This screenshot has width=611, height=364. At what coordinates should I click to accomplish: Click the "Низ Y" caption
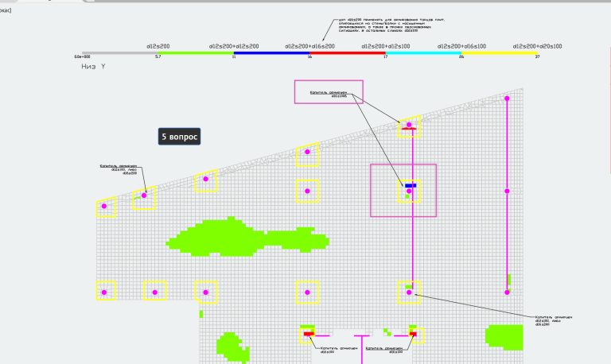point(93,67)
